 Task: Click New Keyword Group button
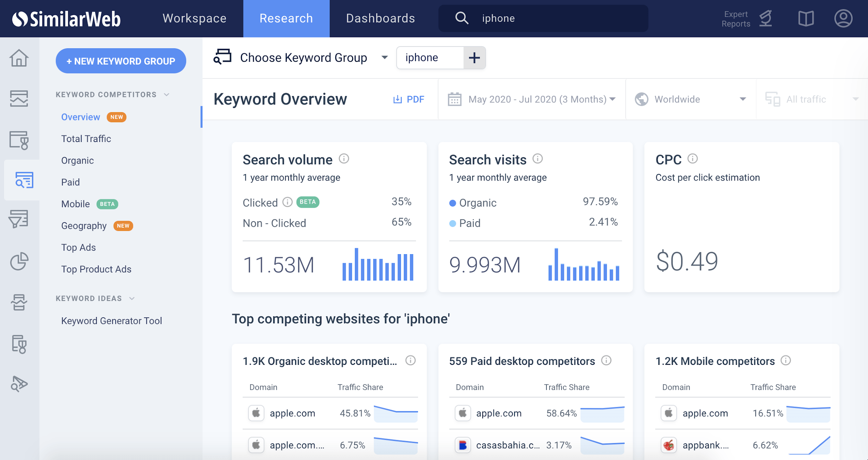121,61
